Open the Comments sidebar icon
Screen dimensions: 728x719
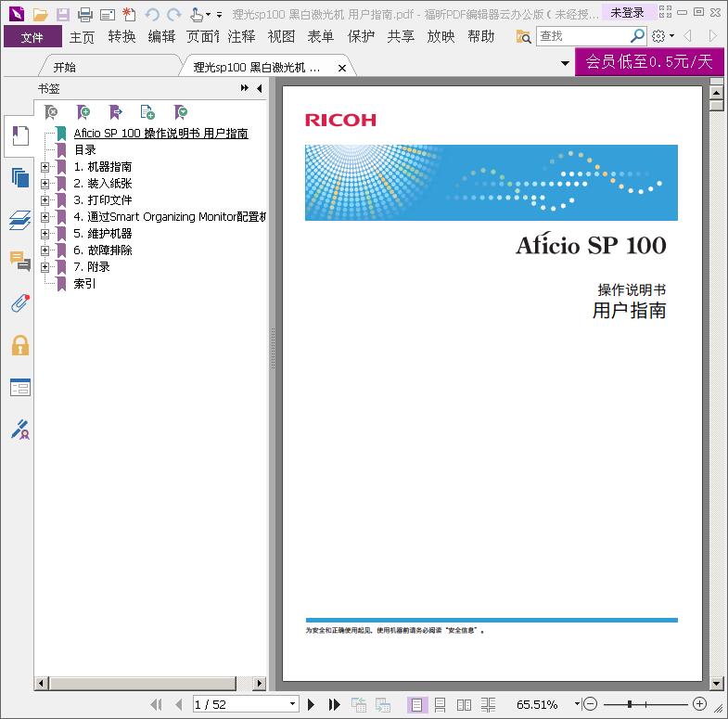pyautogui.click(x=20, y=261)
